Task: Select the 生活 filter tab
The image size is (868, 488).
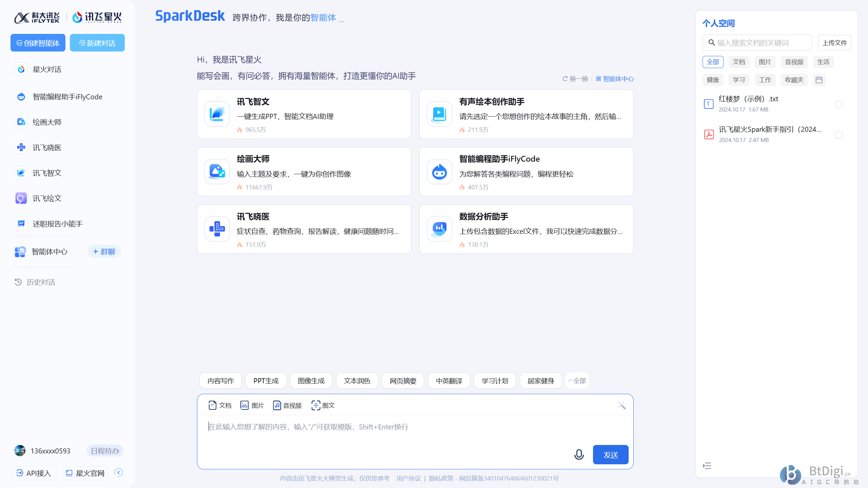Action: [823, 62]
